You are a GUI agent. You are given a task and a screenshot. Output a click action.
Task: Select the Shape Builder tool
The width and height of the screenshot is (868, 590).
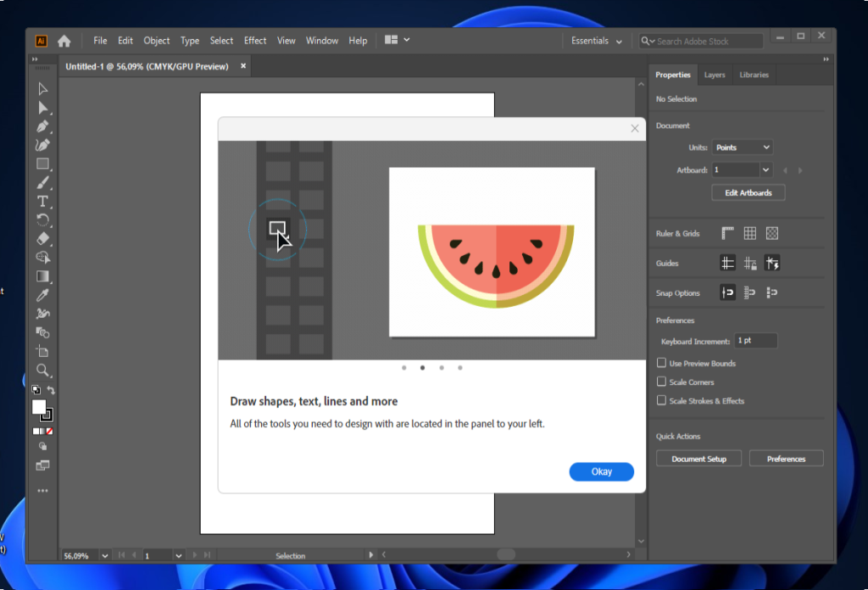(42, 258)
